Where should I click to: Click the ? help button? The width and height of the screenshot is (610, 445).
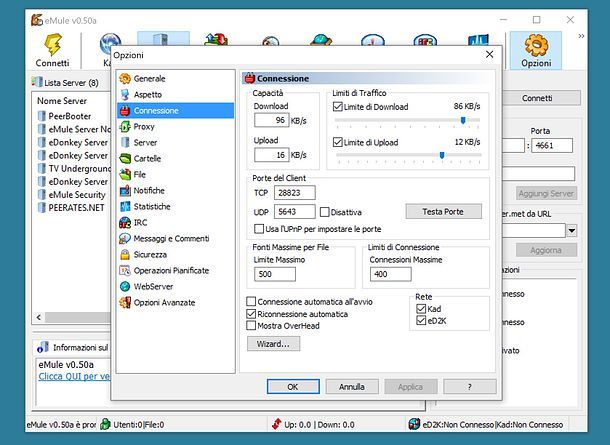(x=470, y=387)
